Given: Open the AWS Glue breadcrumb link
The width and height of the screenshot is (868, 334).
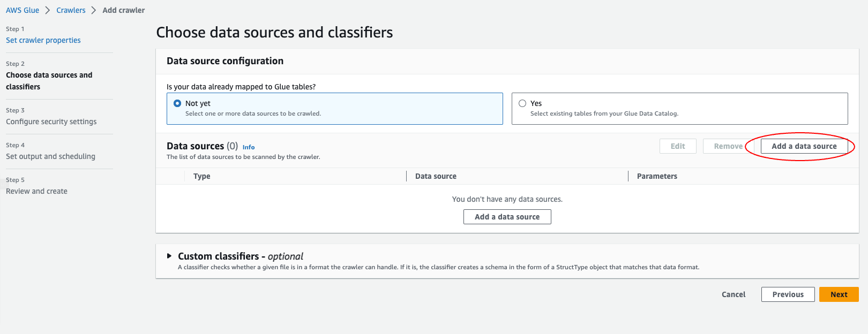Looking at the screenshot, I should pyautogui.click(x=23, y=10).
